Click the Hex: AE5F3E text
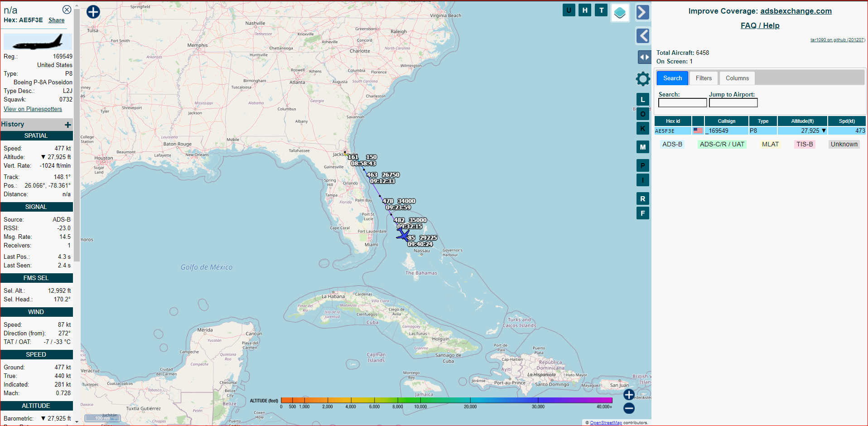 pyautogui.click(x=23, y=20)
